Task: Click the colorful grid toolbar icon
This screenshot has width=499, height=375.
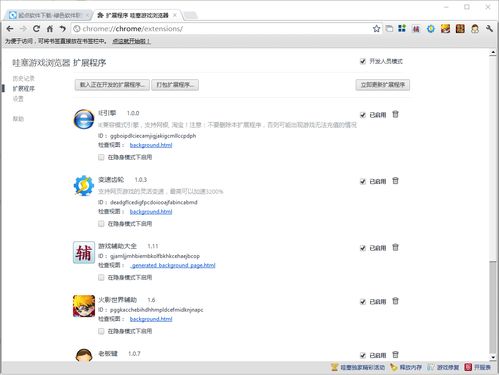Action: click(402, 28)
